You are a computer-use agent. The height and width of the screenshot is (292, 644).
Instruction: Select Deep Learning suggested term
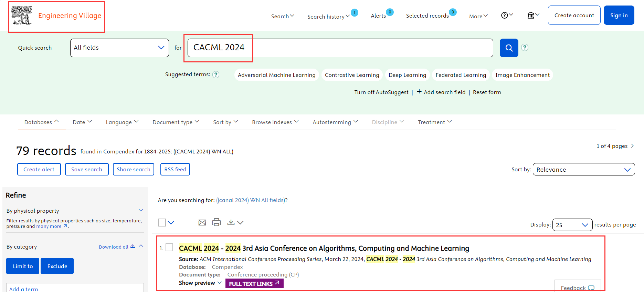[x=408, y=75]
